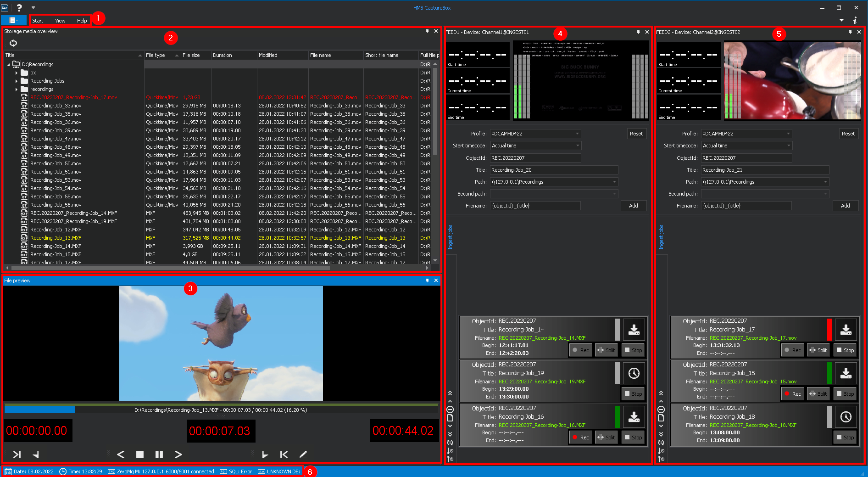This screenshot has width=868, height=477.
Task: Expand the Recording-Jobs folder
Action: (17, 81)
